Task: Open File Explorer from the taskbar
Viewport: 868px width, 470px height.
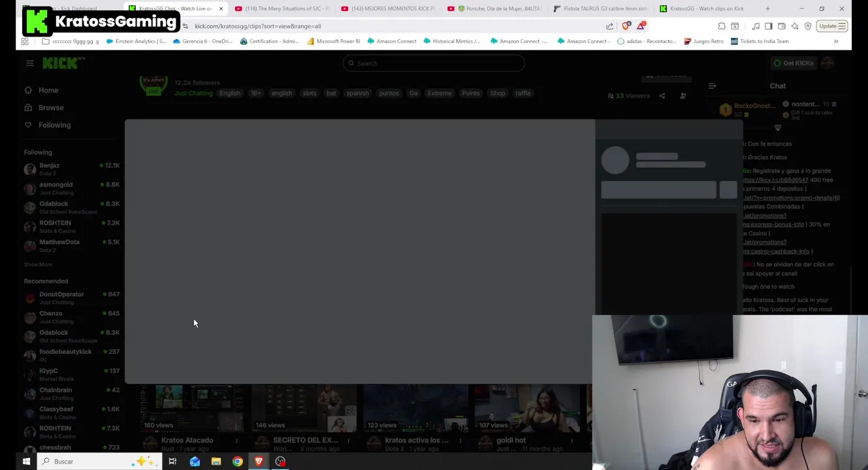Action: click(x=216, y=462)
